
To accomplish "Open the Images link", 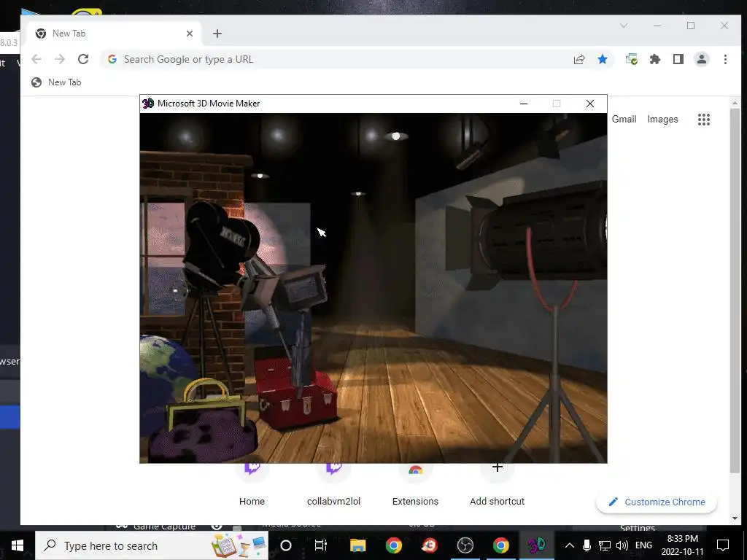I will pos(662,119).
